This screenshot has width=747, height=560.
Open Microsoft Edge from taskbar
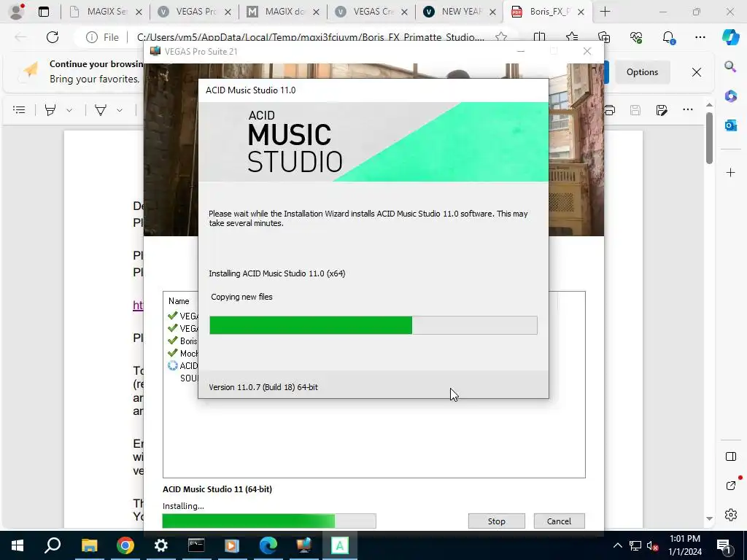click(268, 545)
